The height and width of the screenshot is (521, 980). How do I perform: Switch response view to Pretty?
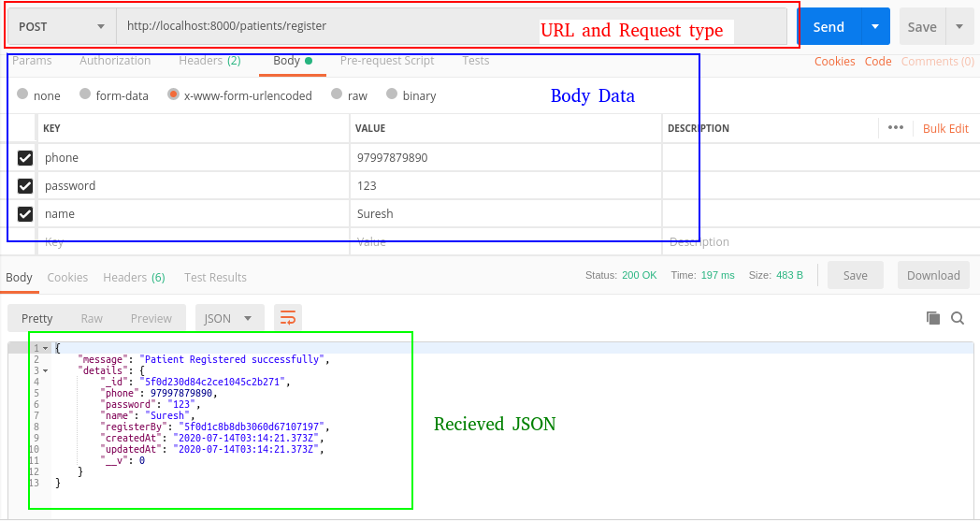tap(36, 318)
